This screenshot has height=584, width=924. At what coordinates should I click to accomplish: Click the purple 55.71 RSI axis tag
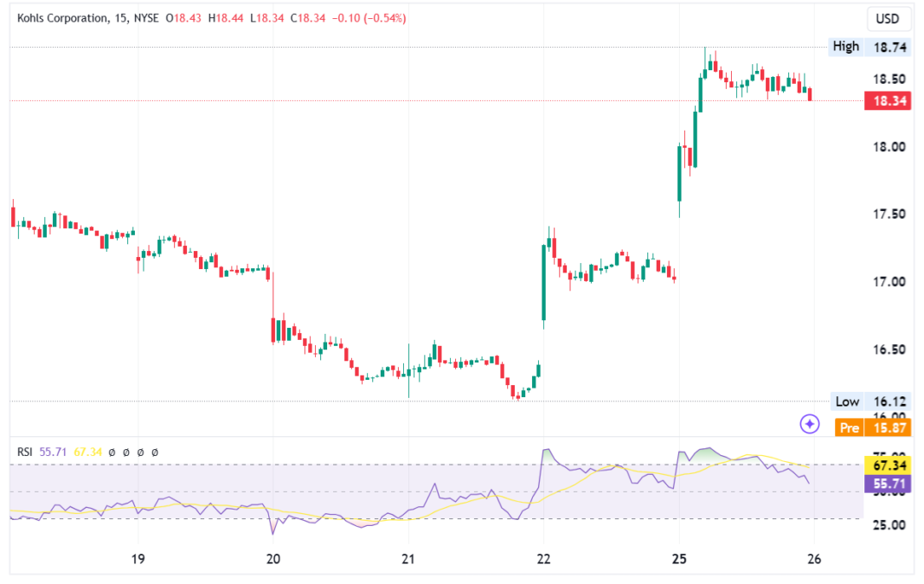[888, 484]
